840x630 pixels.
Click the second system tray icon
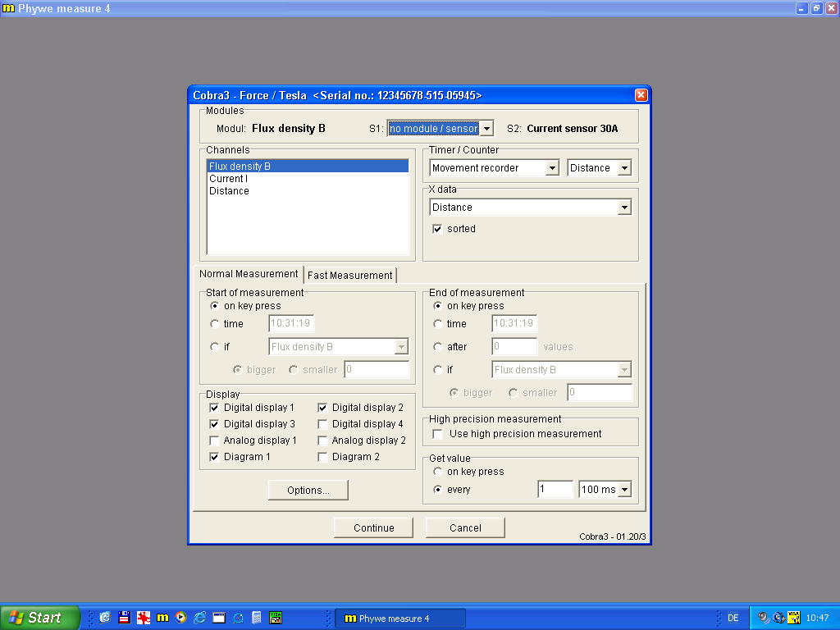coord(778,619)
